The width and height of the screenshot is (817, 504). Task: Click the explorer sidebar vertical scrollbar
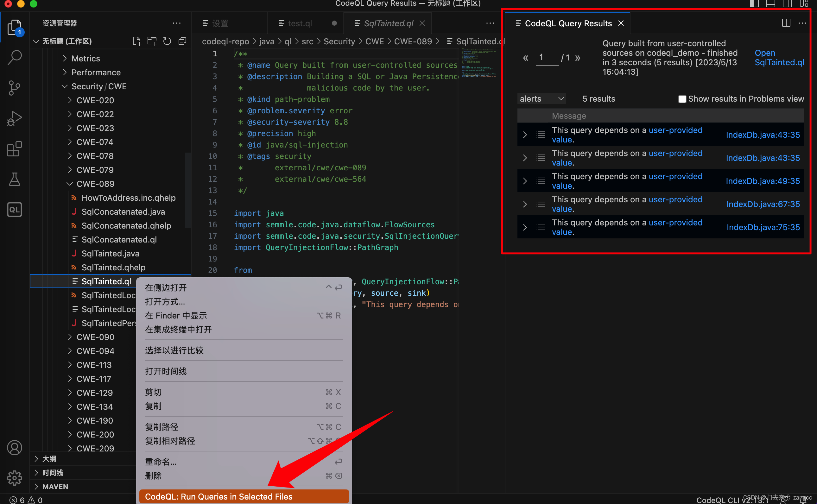click(188, 190)
